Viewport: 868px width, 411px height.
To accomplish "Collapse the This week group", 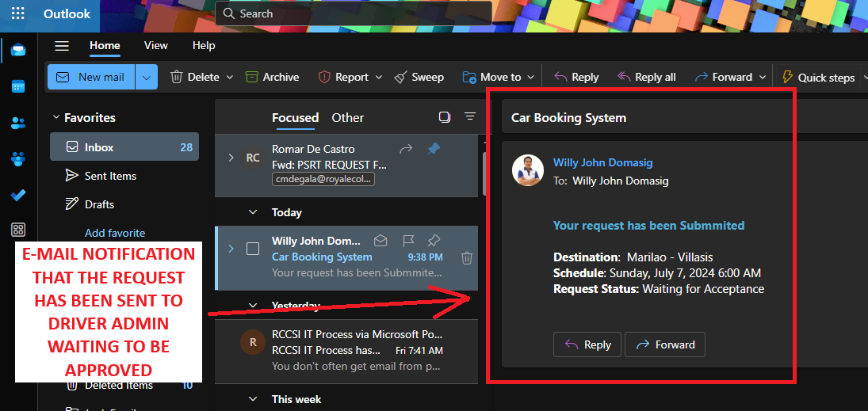I will 253,399.
